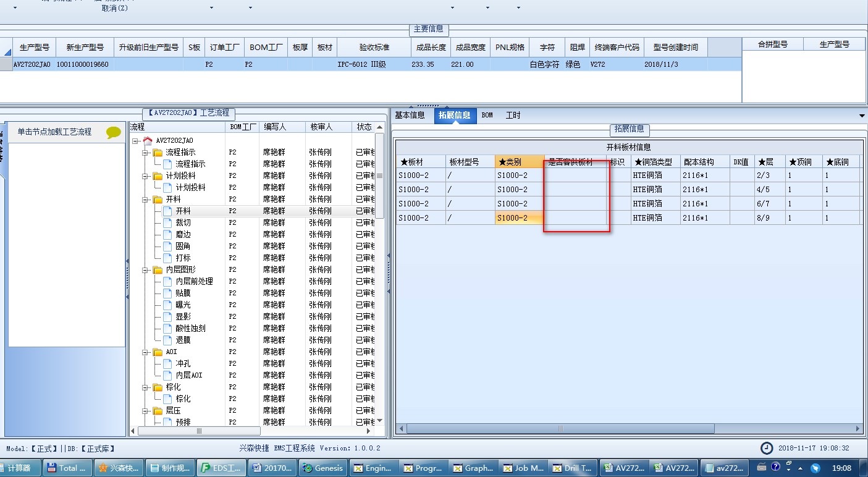This screenshot has height=477, width=868.
Task: Collapse the AV27202JA0 root node
Action: coord(136,141)
